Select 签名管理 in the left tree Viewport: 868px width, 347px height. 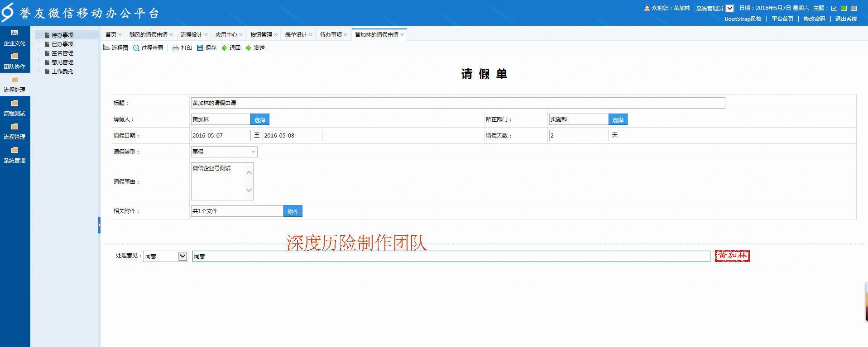(x=62, y=53)
